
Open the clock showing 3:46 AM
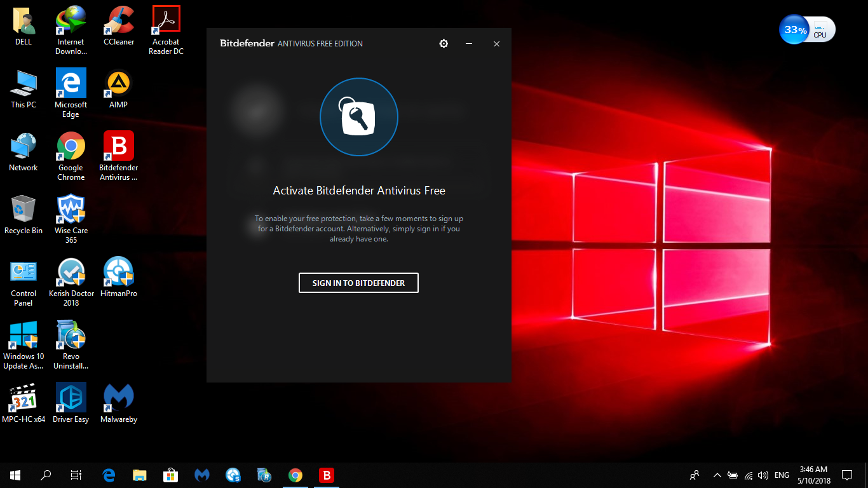[x=813, y=475]
